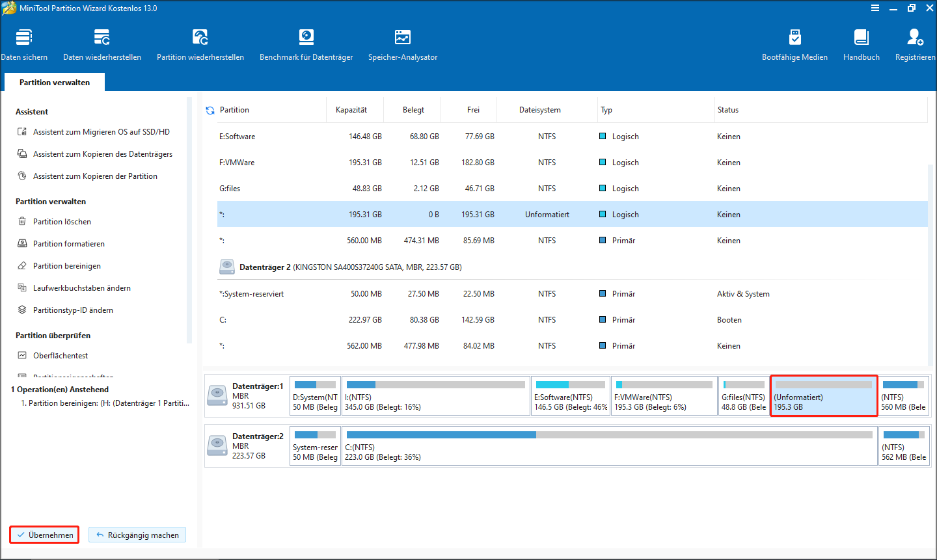Apply changes with Übernehmen

[44, 534]
